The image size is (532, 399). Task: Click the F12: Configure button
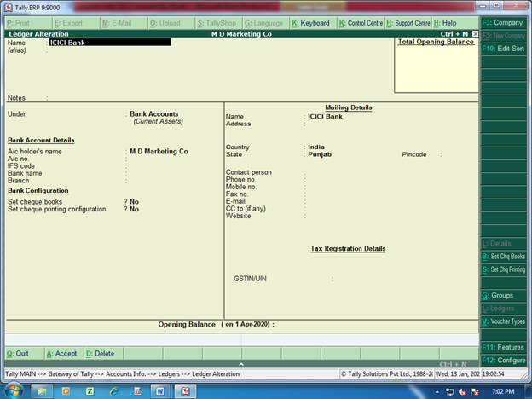click(x=504, y=361)
